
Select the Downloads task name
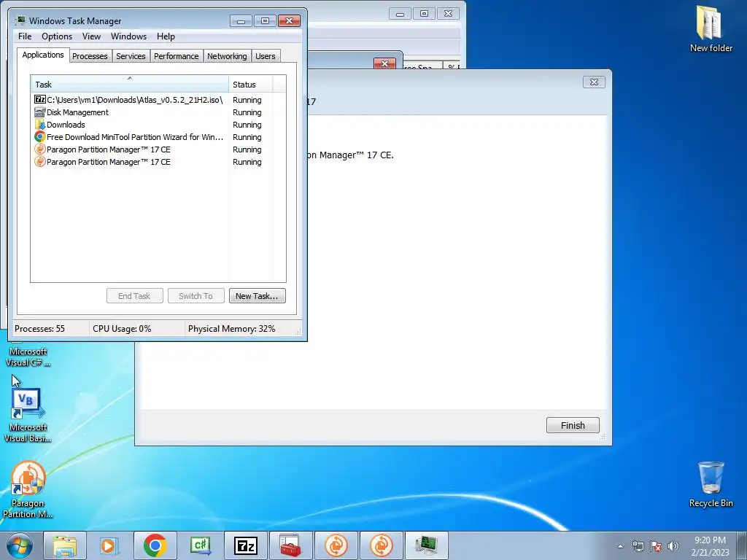(x=66, y=125)
